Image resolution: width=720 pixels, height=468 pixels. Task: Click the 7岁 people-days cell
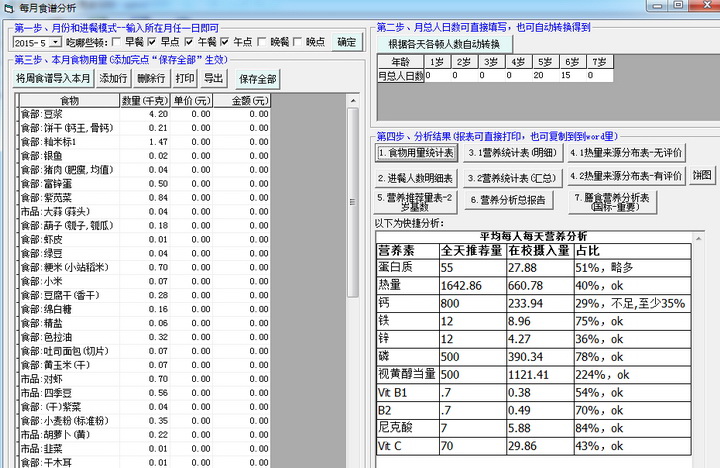point(599,75)
